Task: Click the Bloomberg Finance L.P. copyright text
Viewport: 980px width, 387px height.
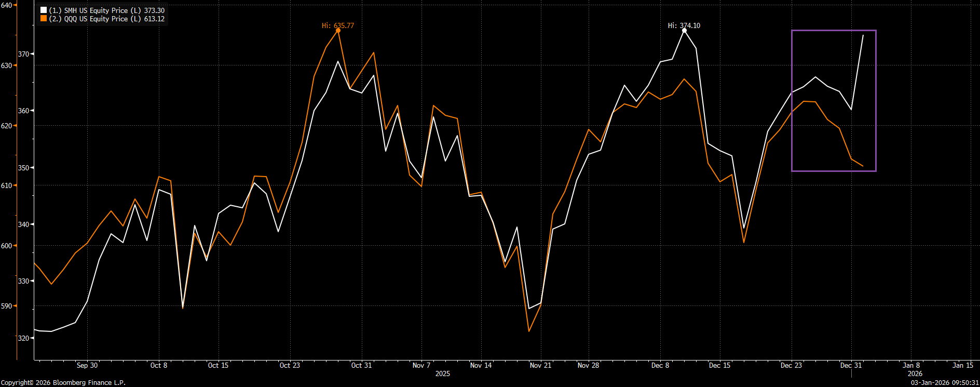Action: [63, 382]
